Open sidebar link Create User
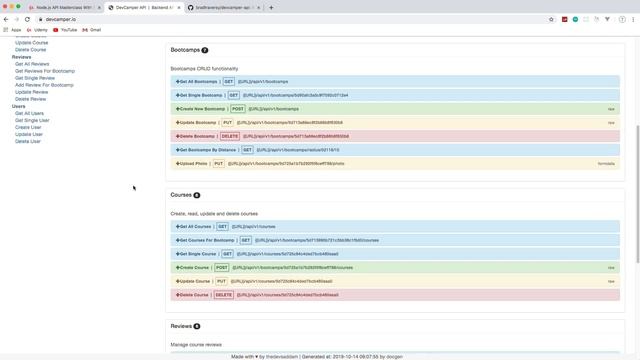Viewport: 640px width, 360px height. click(x=28, y=127)
